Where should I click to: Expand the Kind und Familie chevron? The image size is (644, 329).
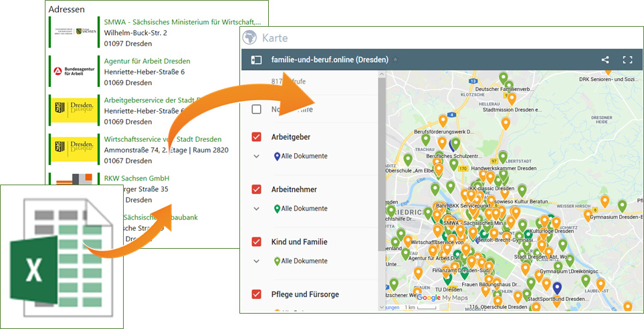256,261
